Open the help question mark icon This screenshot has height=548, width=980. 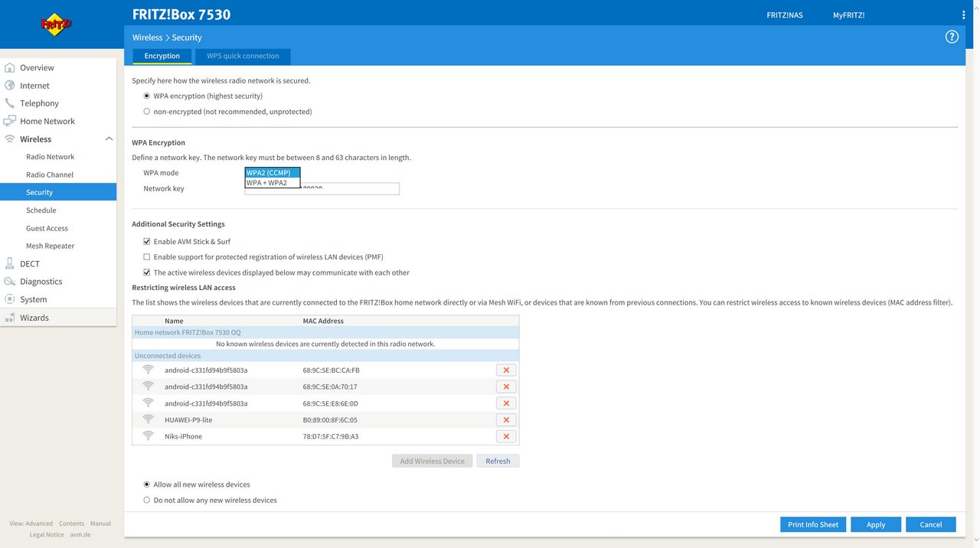(952, 37)
